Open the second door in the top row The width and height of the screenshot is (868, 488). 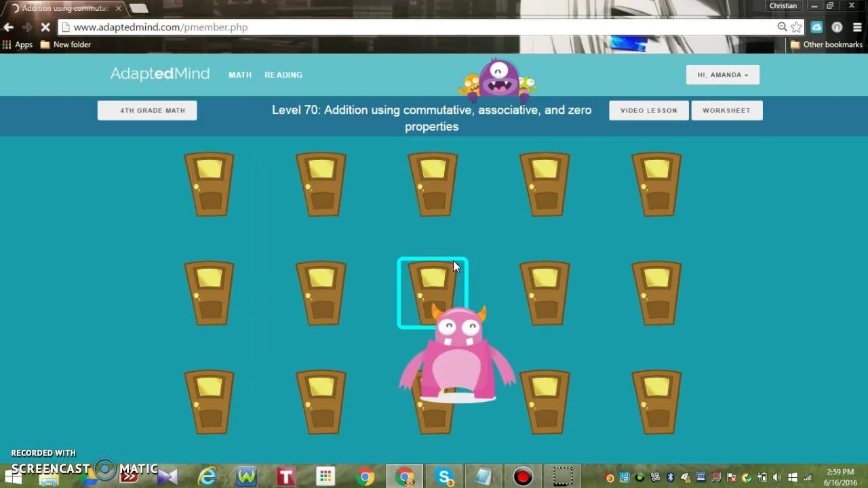click(321, 184)
